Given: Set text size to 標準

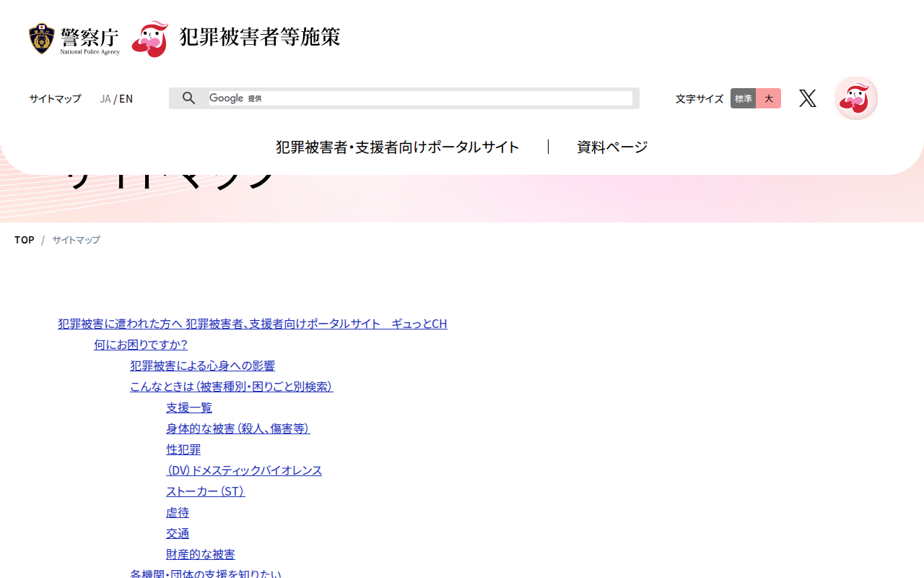Looking at the screenshot, I should [x=744, y=98].
